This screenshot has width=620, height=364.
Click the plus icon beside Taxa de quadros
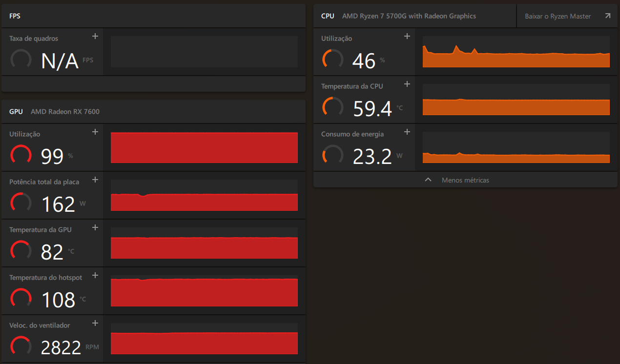[x=95, y=36]
